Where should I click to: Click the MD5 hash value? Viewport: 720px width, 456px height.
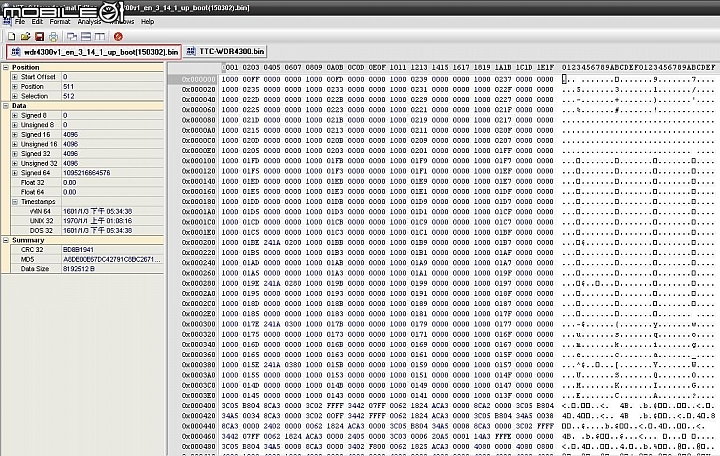(x=112, y=259)
